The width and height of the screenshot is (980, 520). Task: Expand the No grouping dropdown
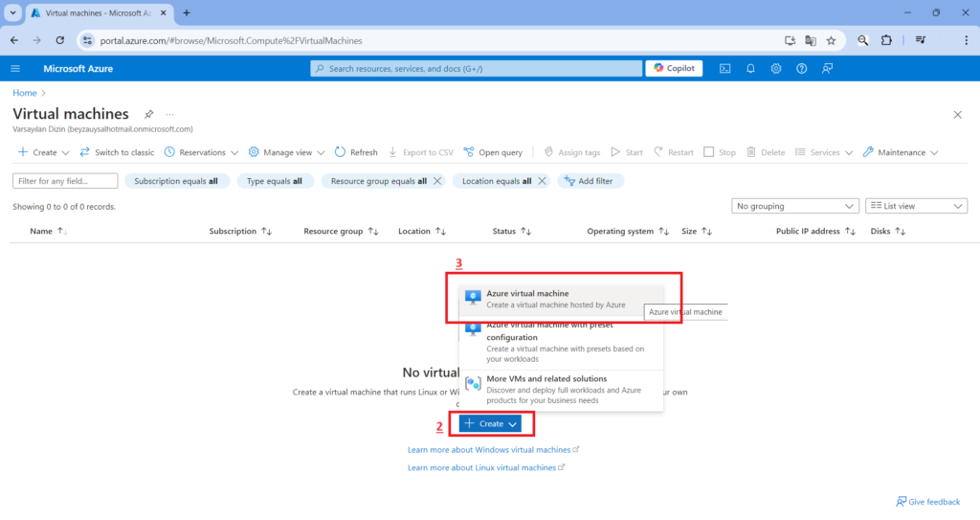pos(795,206)
